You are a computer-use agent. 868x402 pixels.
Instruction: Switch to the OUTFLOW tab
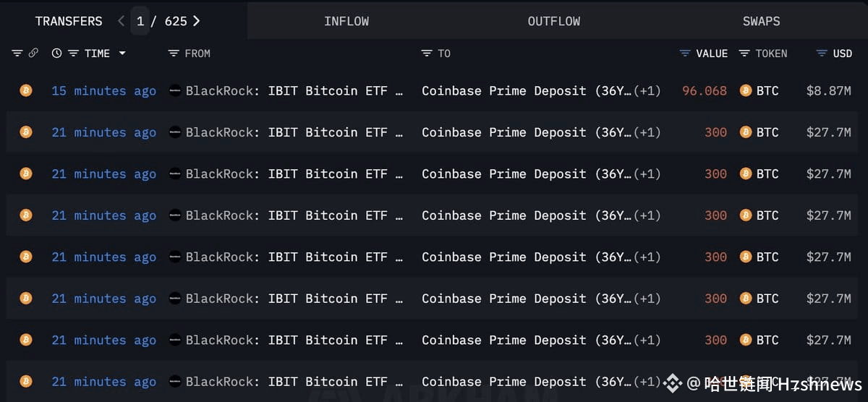[554, 21]
